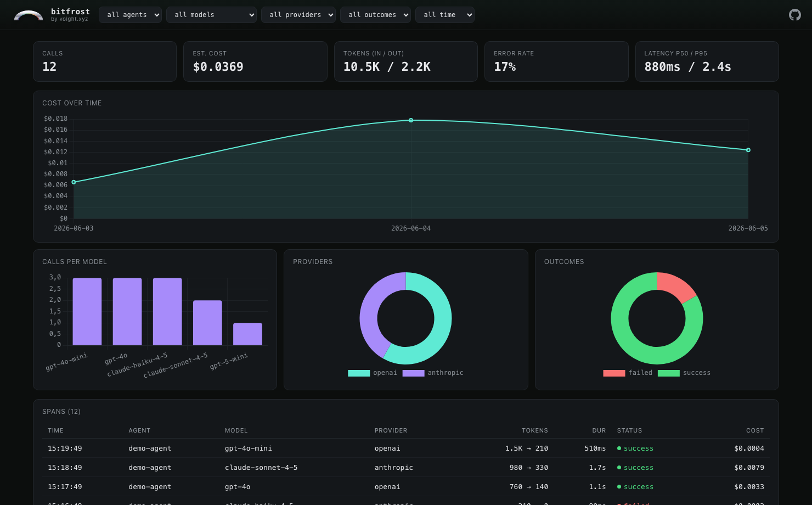The height and width of the screenshot is (505, 812).
Task: Click the gpt-4o-mini bar
Action: tap(87, 312)
